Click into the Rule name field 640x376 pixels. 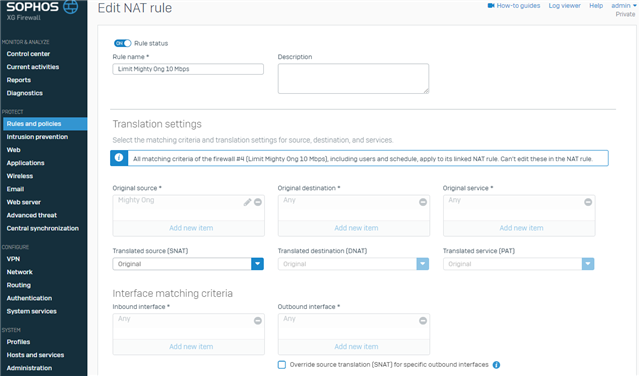tap(188, 69)
